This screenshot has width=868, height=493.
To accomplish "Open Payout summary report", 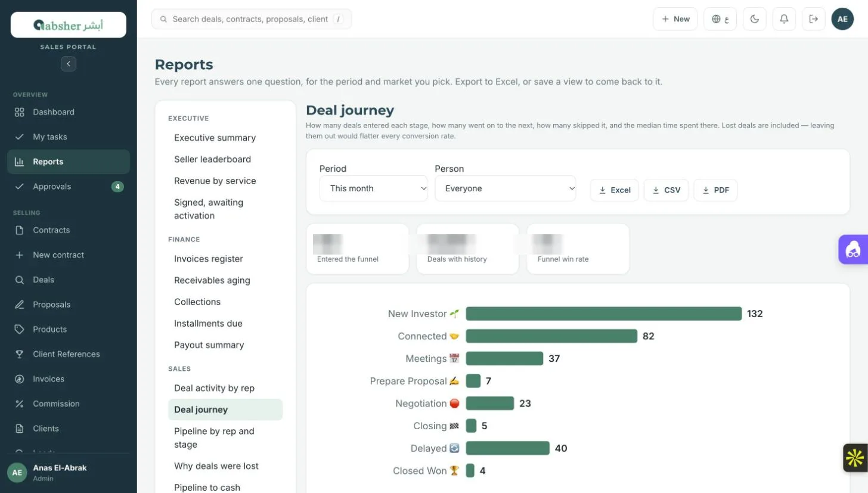I will tap(225, 345).
